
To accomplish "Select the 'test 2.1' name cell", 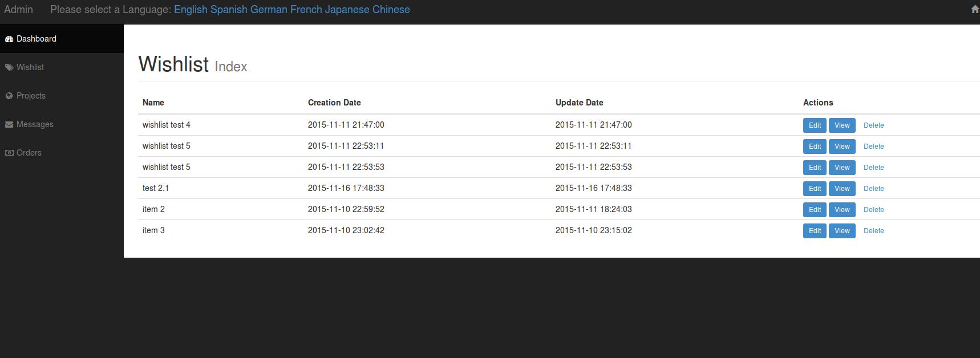I will [156, 188].
